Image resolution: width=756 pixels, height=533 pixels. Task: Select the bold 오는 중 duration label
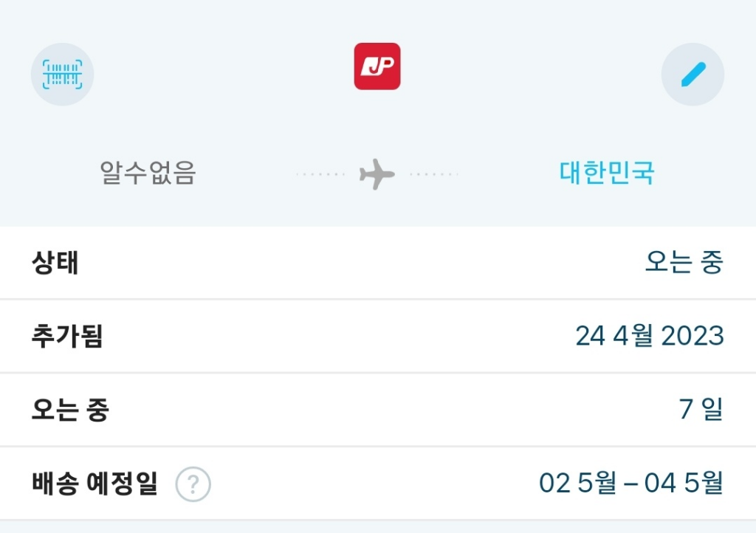(70, 410)
